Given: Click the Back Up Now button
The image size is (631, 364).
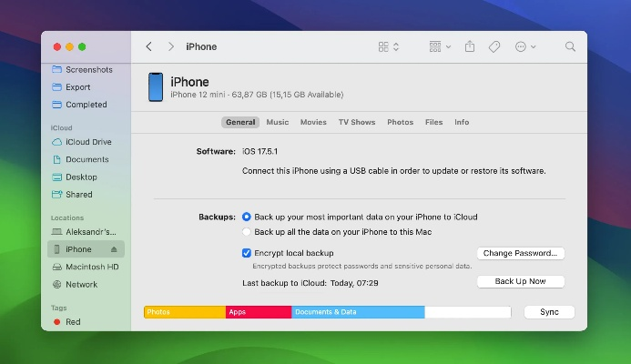Looking at the screenshot, I should [x=520, y=282].
